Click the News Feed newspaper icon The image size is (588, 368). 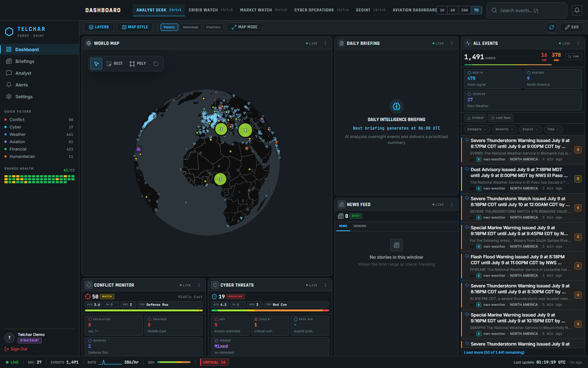pyautogui.click(x=341, y=205)
